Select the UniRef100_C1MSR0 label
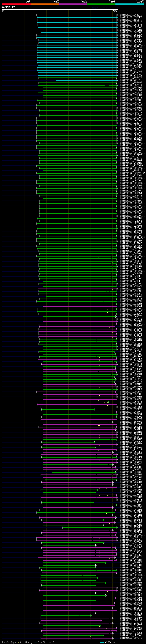The height and width of the screenshot is (644, 146). click(131, 289)
